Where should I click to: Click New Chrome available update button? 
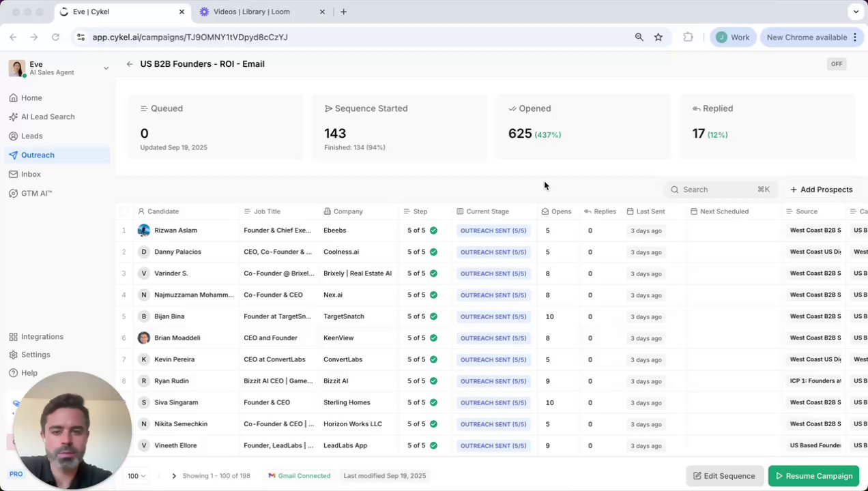coord(811,38)
